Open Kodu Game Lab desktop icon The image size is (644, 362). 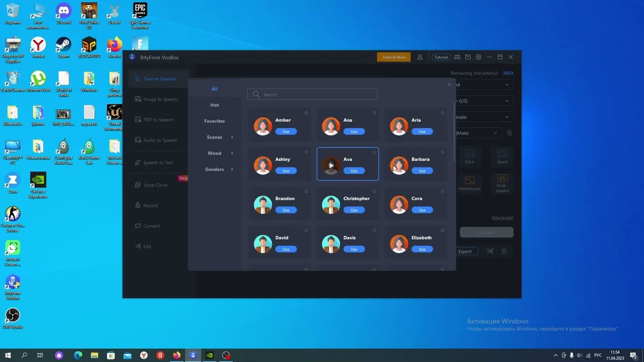tap(89, 152)
